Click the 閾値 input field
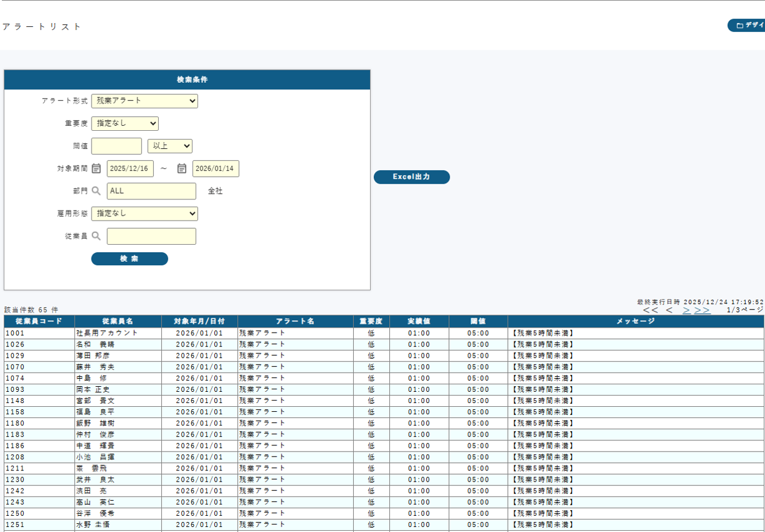The image size is (765, 532). click(x=116, y=146)
